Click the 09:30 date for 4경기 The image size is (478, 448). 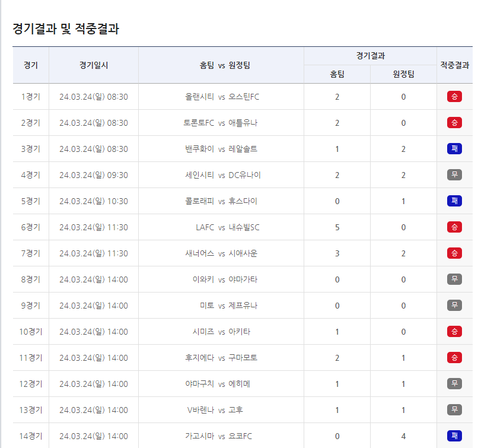pos(94,175)
